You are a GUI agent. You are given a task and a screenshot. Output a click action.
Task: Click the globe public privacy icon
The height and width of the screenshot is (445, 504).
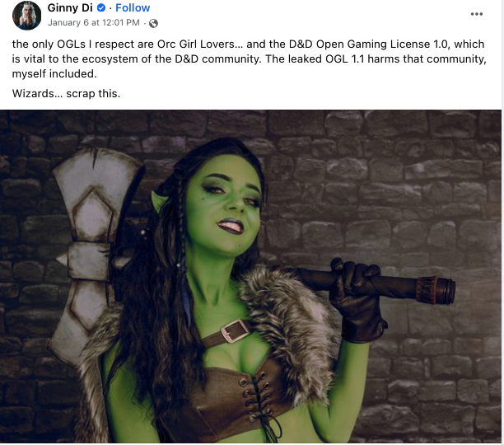point(153,23)
